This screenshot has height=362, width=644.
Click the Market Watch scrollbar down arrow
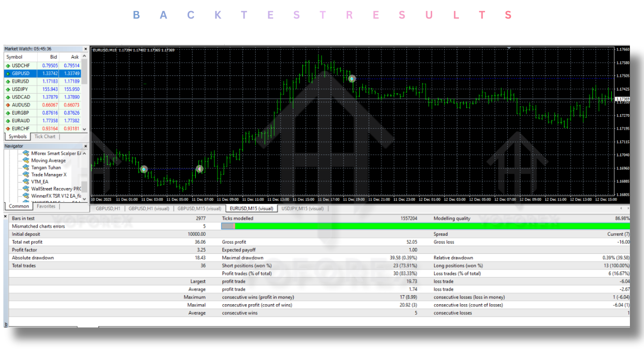[x=84, y=129]
